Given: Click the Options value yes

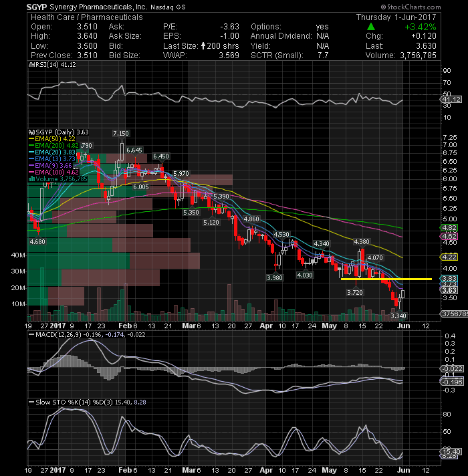Looking at the screenshot, I should click(322, 27).
